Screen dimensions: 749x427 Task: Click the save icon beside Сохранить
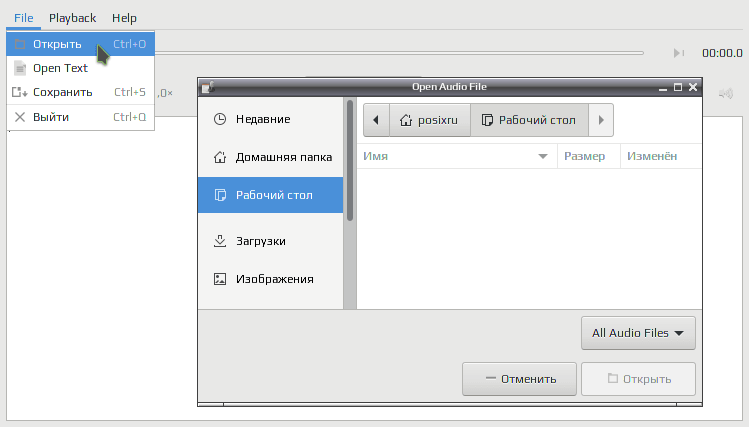[20, 92]
